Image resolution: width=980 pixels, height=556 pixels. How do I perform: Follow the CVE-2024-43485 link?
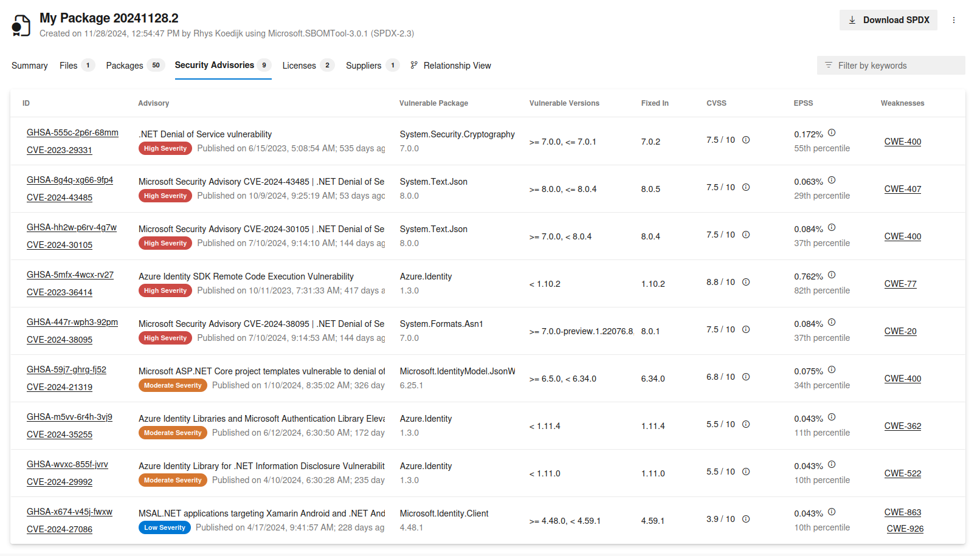[x=59, y=197]
